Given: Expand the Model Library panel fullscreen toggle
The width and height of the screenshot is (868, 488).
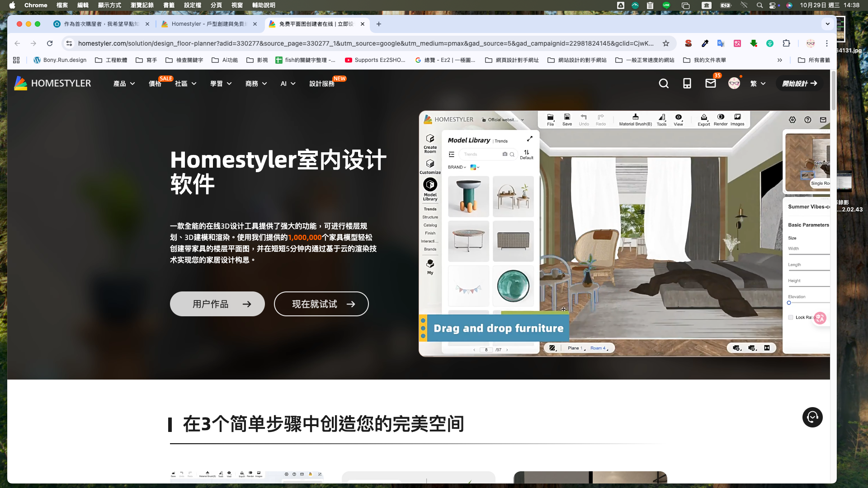Looking at the screenshot, I should click(x=530, y=139).
